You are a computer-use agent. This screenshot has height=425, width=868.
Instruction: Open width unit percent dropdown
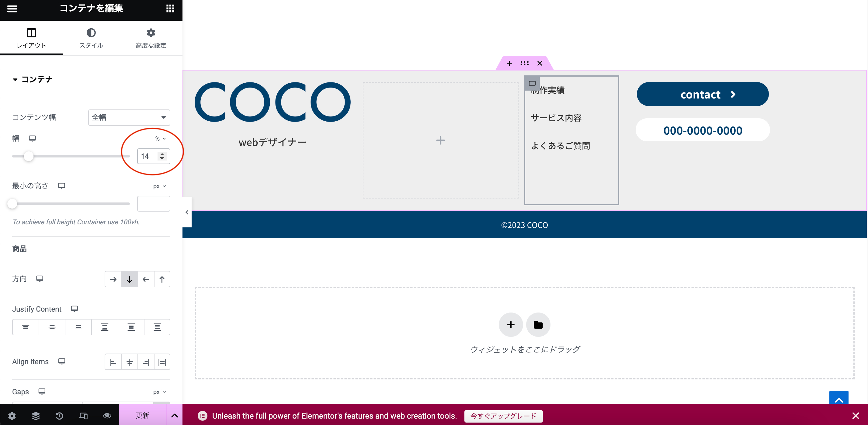click(160, 138)
